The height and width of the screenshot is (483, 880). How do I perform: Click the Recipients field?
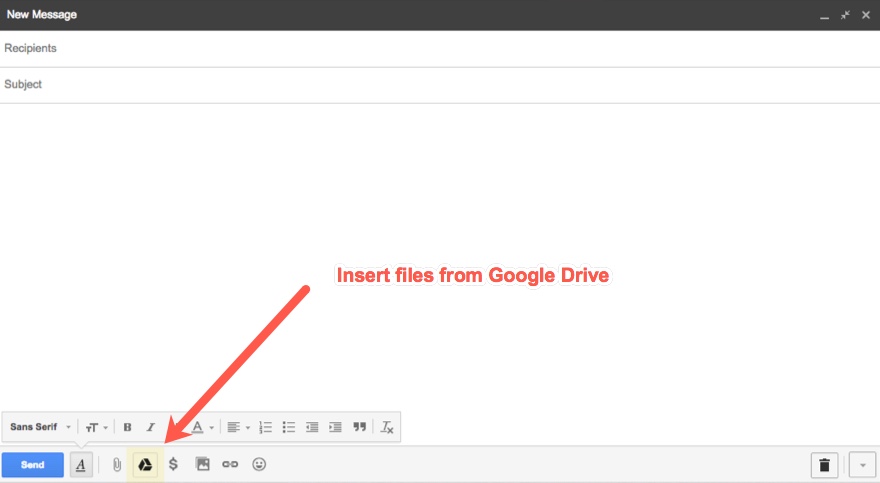tap(440, 48)
